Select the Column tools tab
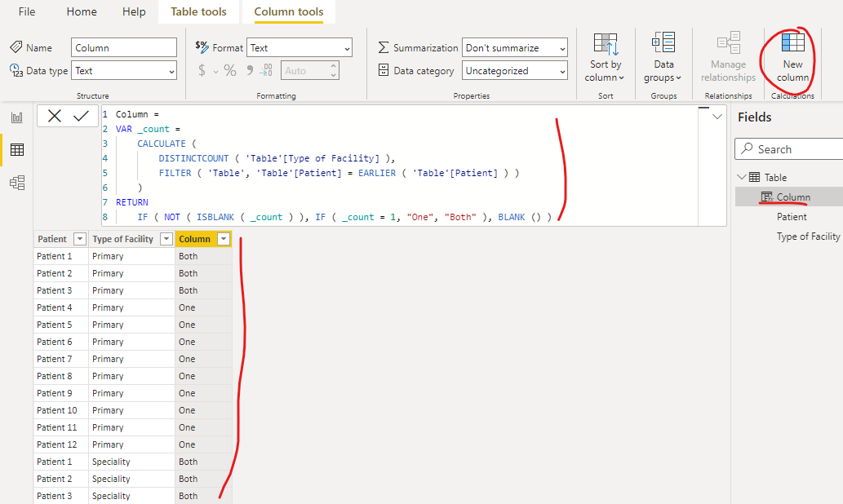This screenshot has width=843, height=504. click(289, 11)
